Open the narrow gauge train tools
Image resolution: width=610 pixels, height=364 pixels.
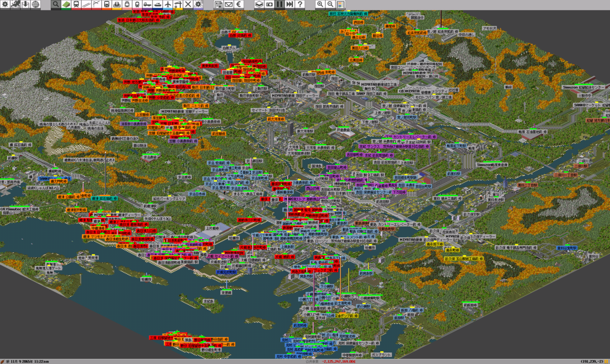pyautogui.click(x=137, y=5)
